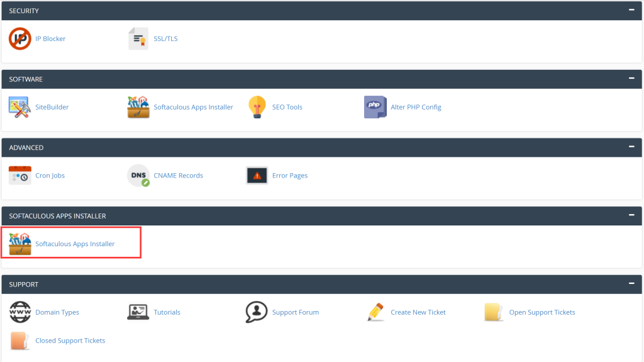Collapse the Support section
The image size is (644, 362).
[x=631, y=284]
